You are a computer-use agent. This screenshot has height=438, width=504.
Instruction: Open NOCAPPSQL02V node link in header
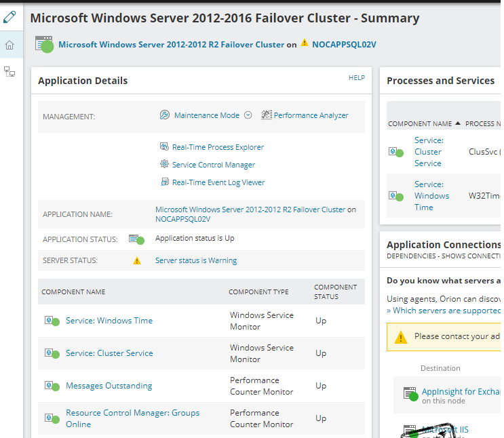pyautogui.click(x=344, y=44)
